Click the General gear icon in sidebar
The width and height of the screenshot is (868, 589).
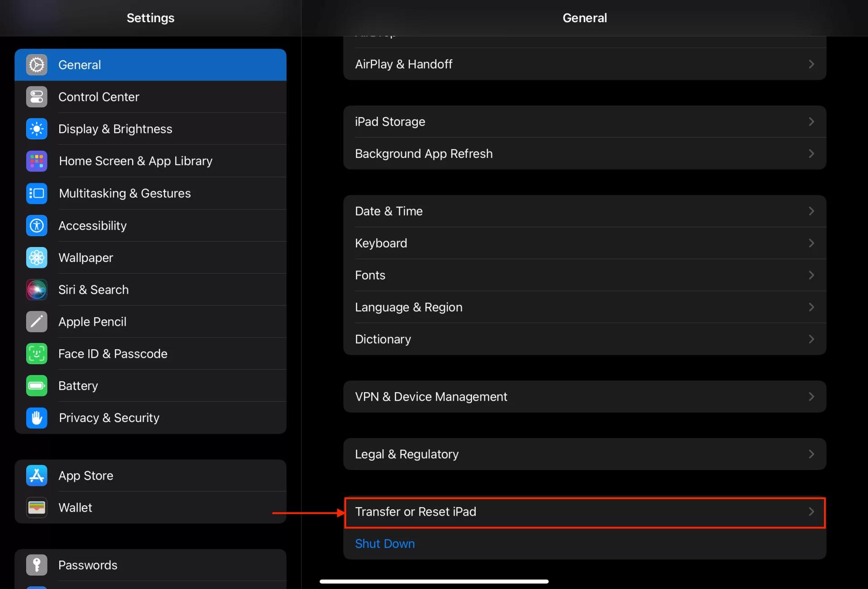coord(37,65)
